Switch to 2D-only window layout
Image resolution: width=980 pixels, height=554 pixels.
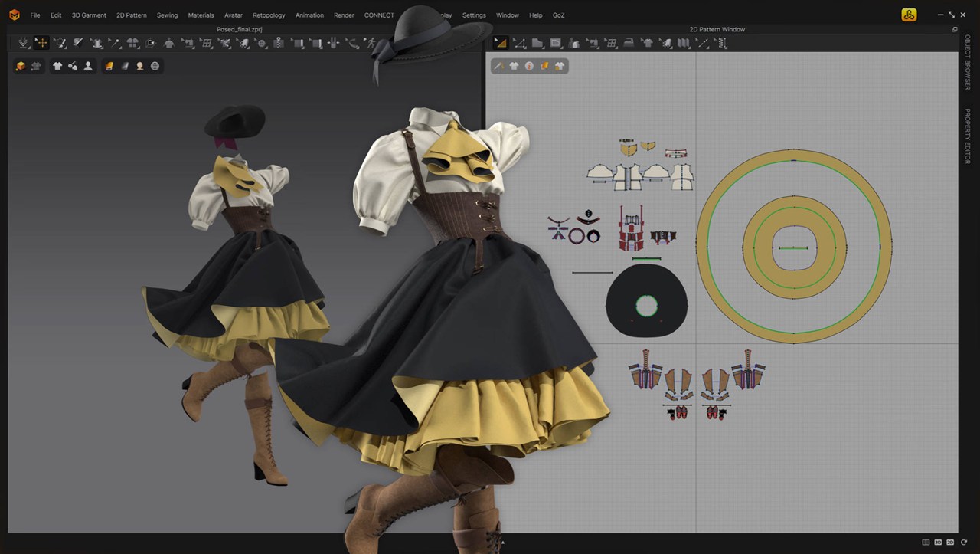950,543
